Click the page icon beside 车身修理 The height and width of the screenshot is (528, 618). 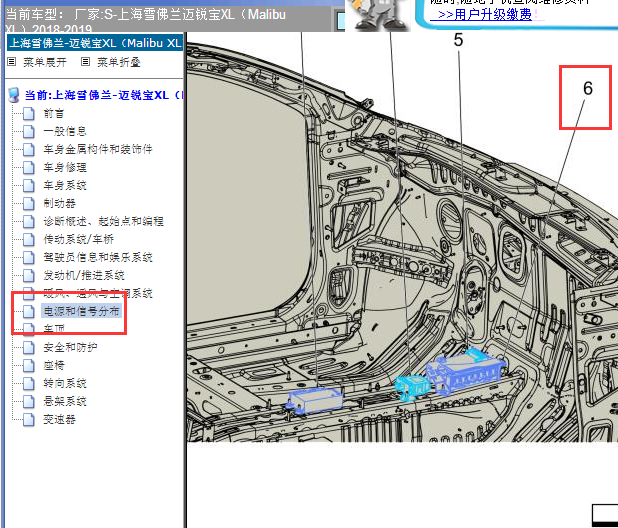click(28, 167)
